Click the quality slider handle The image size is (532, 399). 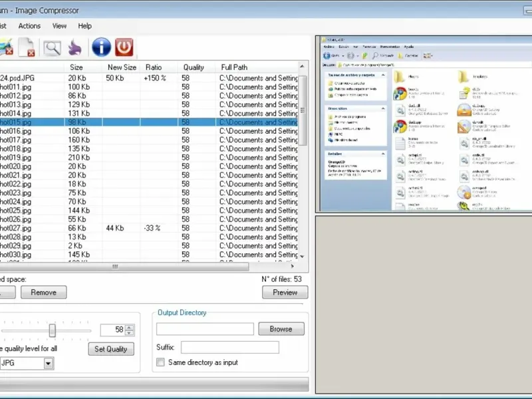(53, 330)
